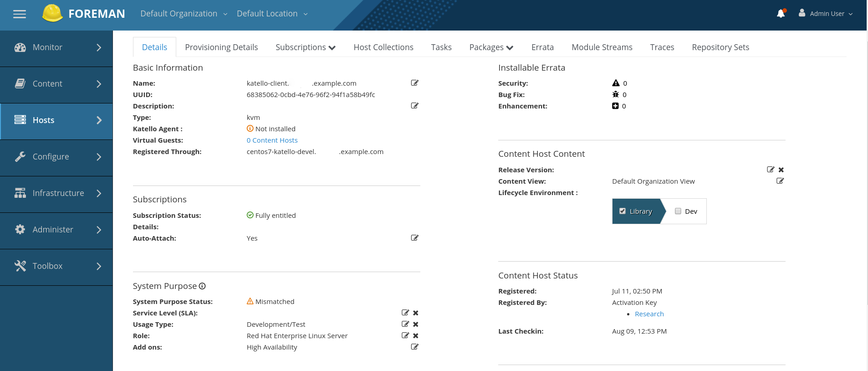Expand the Infrastructure sidebar menu

99,193
